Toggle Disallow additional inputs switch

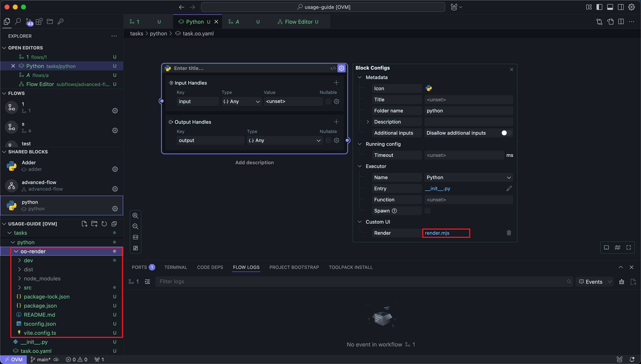(x=506, y=133)
